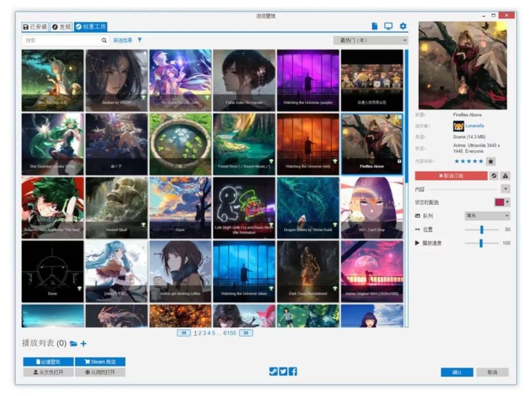Click the magnifier search icon

[104, 40]
